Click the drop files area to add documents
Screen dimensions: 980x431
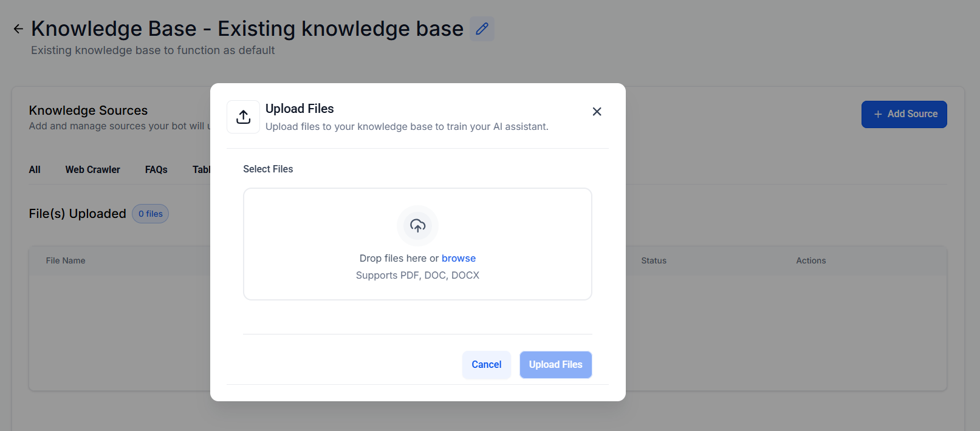click(417, 243)
